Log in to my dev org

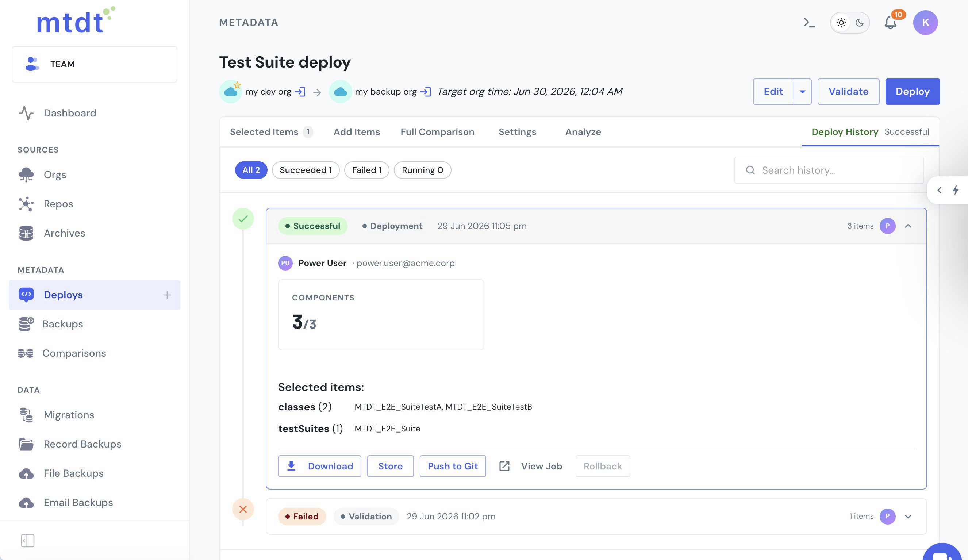[300, 91]
